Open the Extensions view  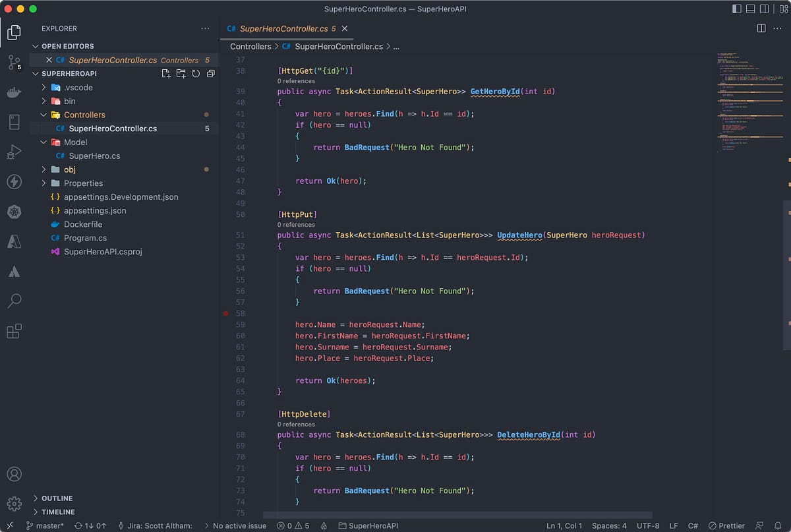14,332
